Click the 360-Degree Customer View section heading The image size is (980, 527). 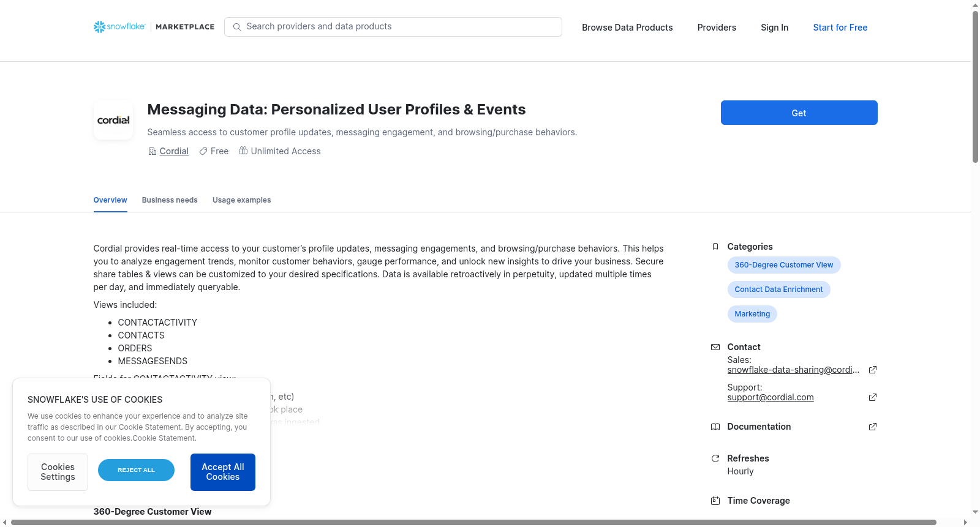tap(153, 512)
